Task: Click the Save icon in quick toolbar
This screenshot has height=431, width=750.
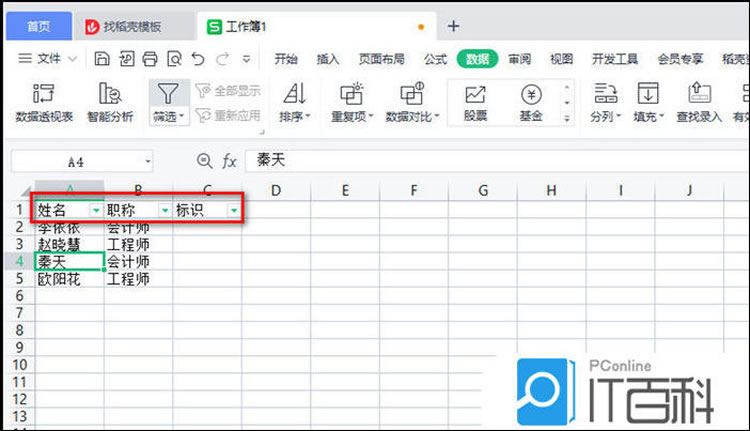Action: (x=102, y=59)
